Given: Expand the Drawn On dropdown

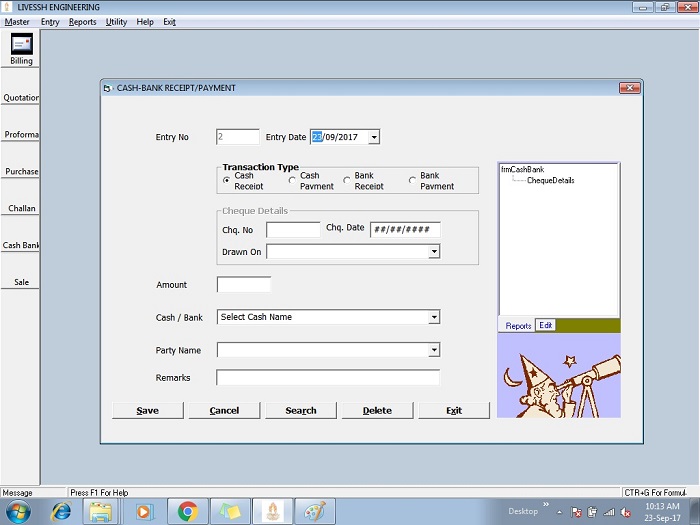Looking at the screenshot, I should 433,252.
